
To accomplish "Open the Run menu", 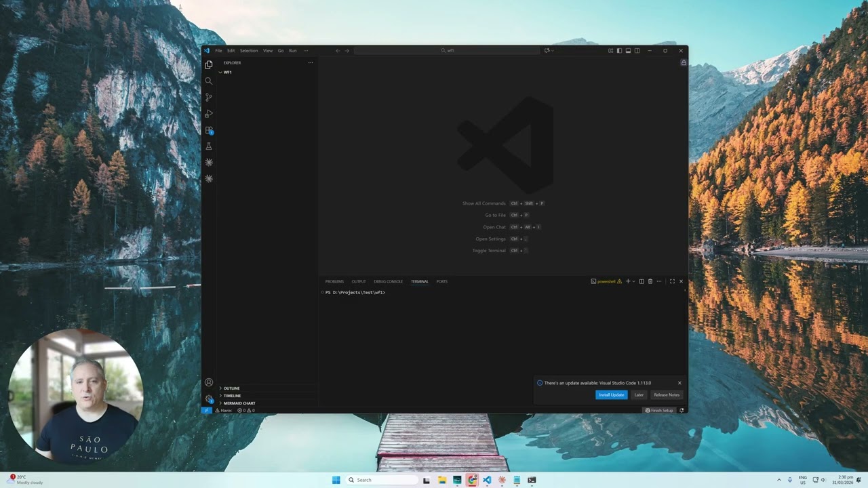I will pos(292,50).
